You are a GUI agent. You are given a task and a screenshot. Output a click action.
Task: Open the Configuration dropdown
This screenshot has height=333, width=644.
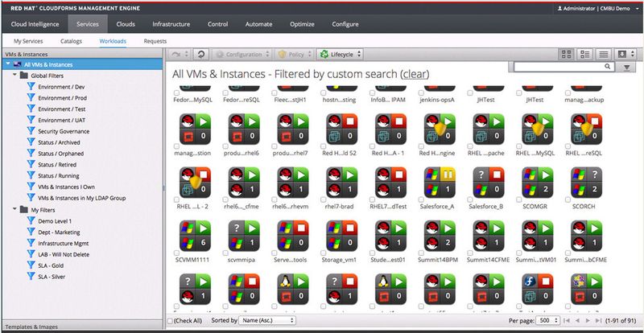tap(243, 54)
